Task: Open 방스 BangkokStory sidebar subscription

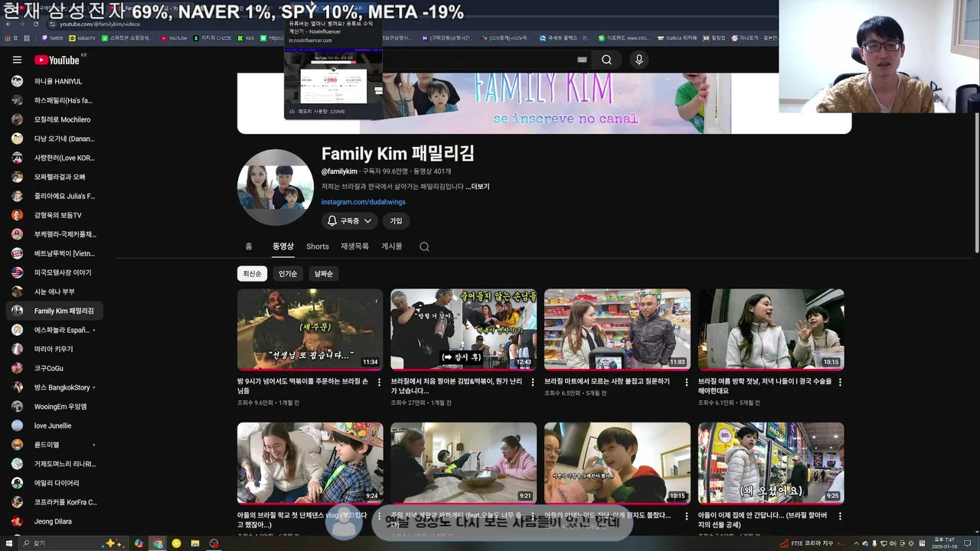Action: coord(54,387)
